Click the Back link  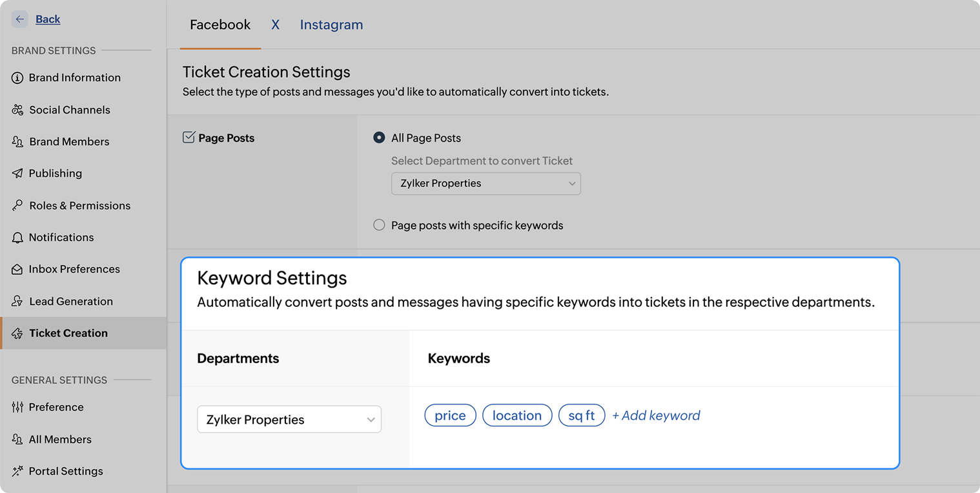(x=47, y=19)
